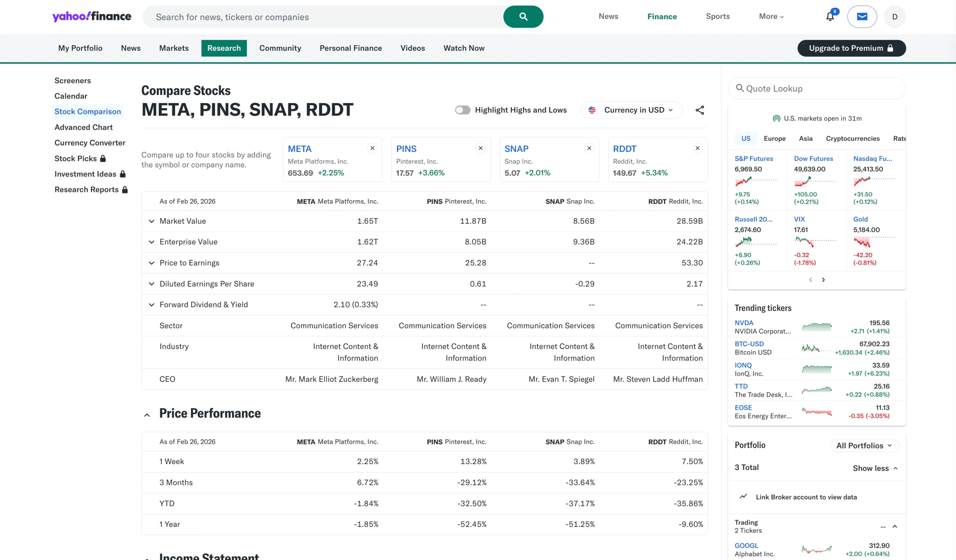956x560 pixels.
Task: Click the green search magnifier button
Action: [x=523, y=17]
